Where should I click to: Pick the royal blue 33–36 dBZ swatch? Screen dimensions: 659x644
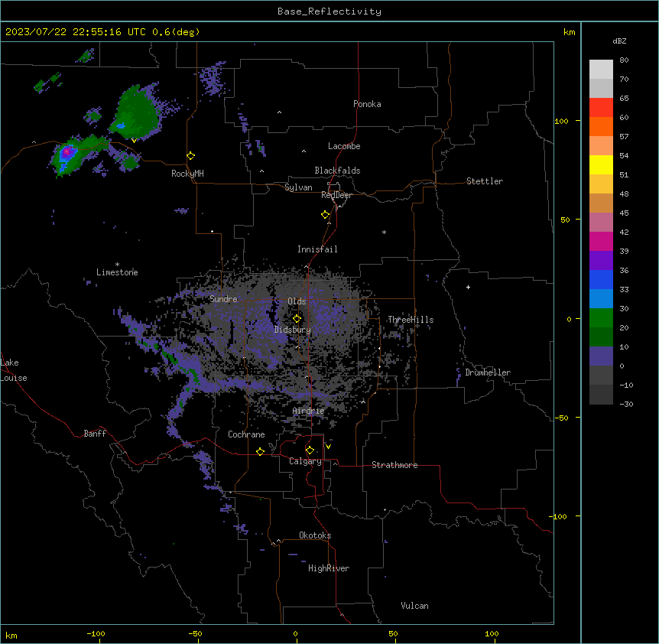pos(601,279)
